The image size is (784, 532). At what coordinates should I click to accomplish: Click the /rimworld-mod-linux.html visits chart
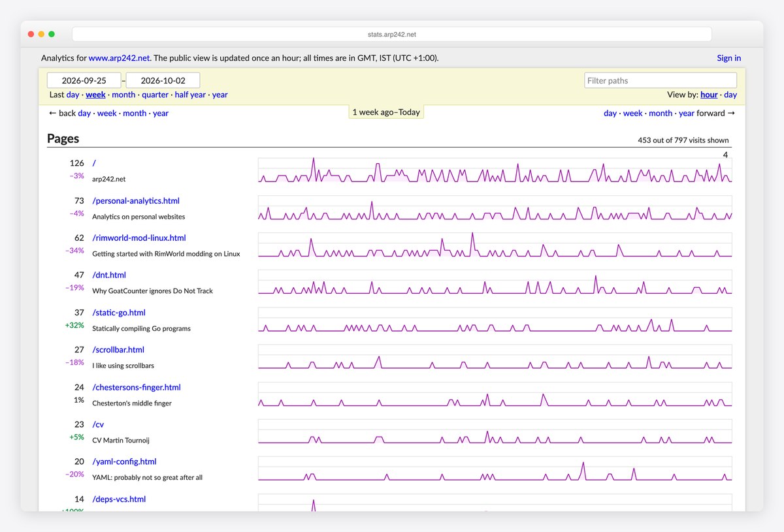point(495,244)
